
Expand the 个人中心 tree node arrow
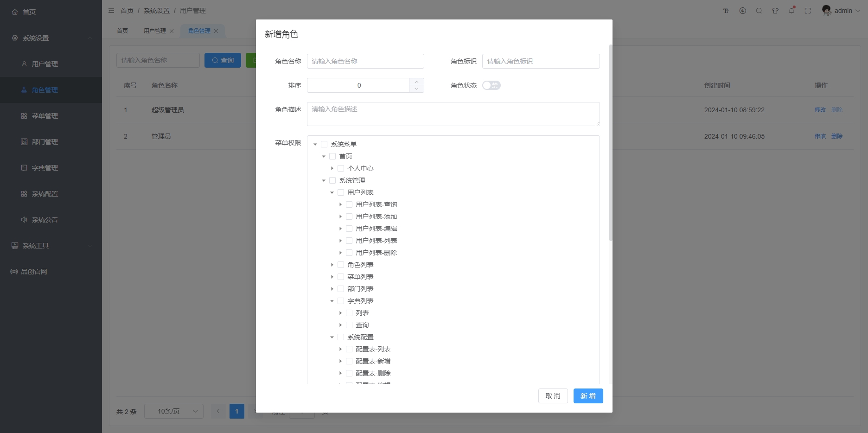click(x=332, y=168)
